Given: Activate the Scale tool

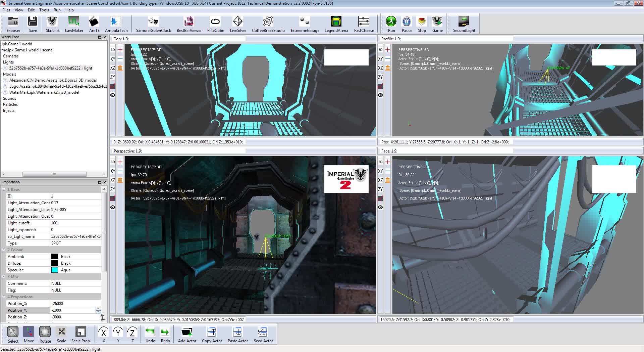Looking at the screenshot, I should click(61, 335).
